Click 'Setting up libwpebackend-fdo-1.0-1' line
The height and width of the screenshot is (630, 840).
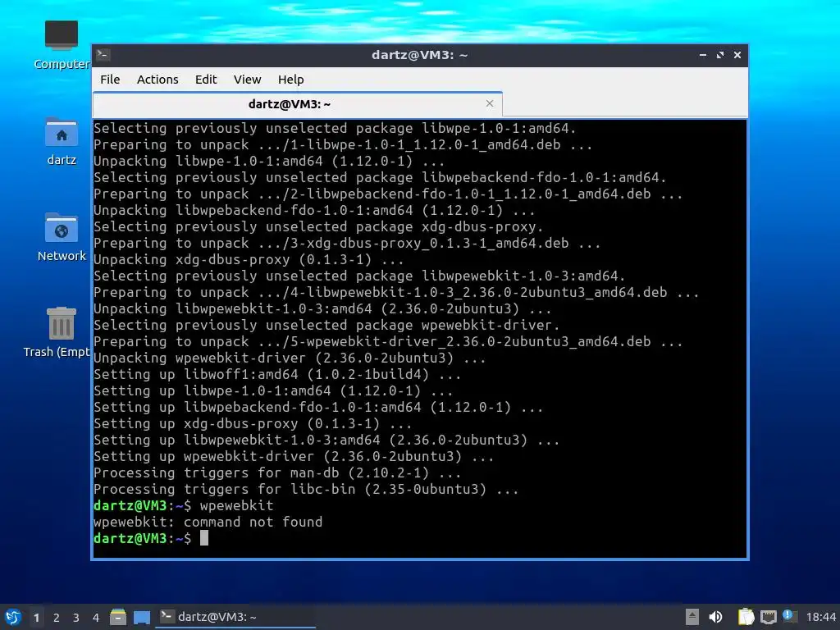(x=318, y=407)
